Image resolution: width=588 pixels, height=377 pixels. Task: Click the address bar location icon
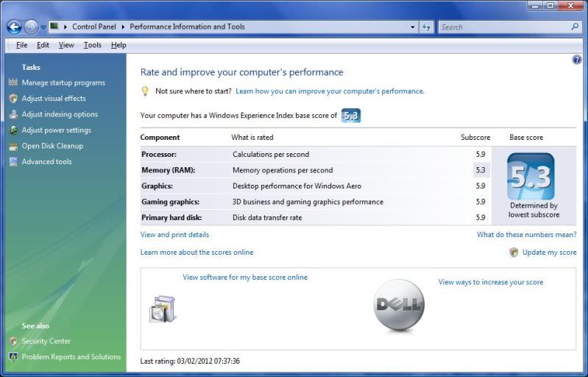[x=54, y=27]
